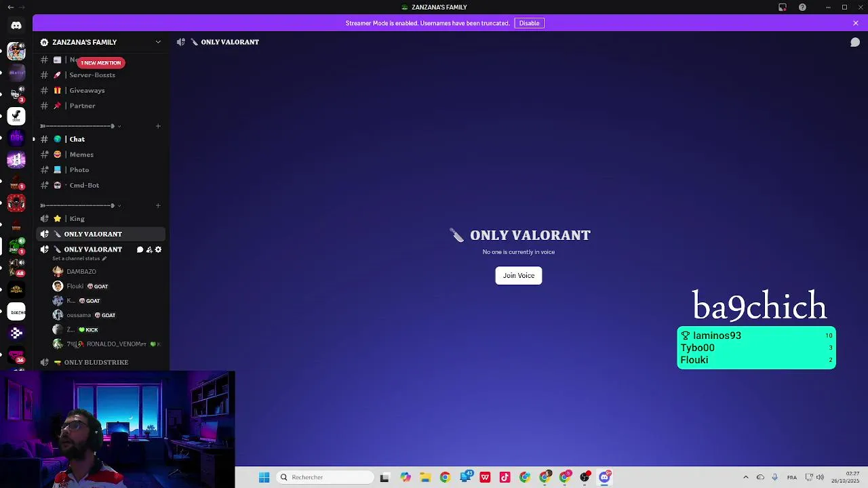Viewport: 868px width, 488px height.
Task: Open purple pixel-cross server icon
Action: (x=16, y=333)
